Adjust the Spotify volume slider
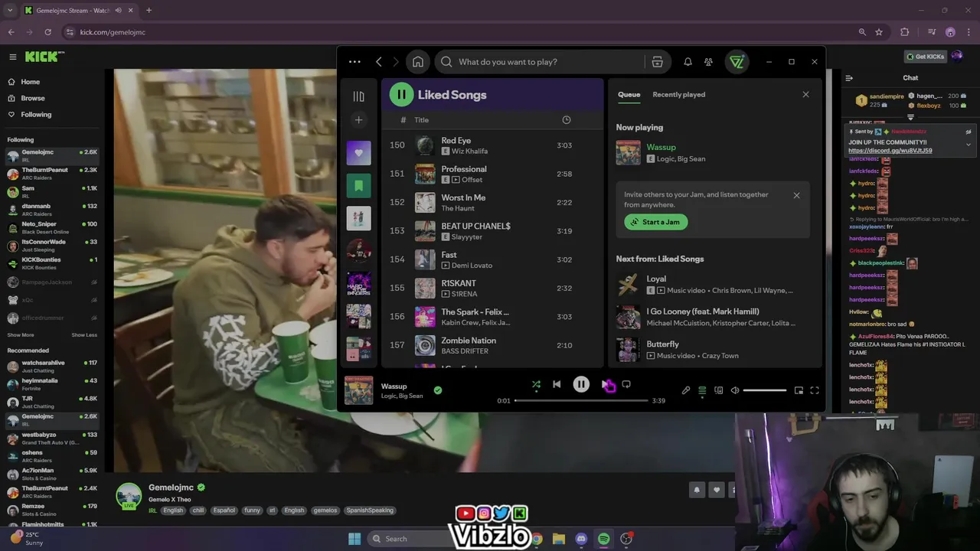Image resolution: width=980 pixels, height=551 pixels. pos(764,390)
